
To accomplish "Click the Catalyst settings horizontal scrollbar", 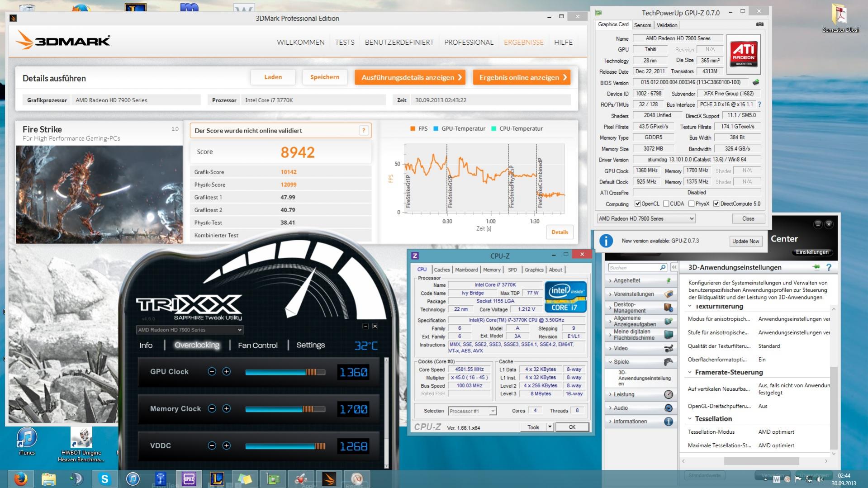I will click(761, 461).
